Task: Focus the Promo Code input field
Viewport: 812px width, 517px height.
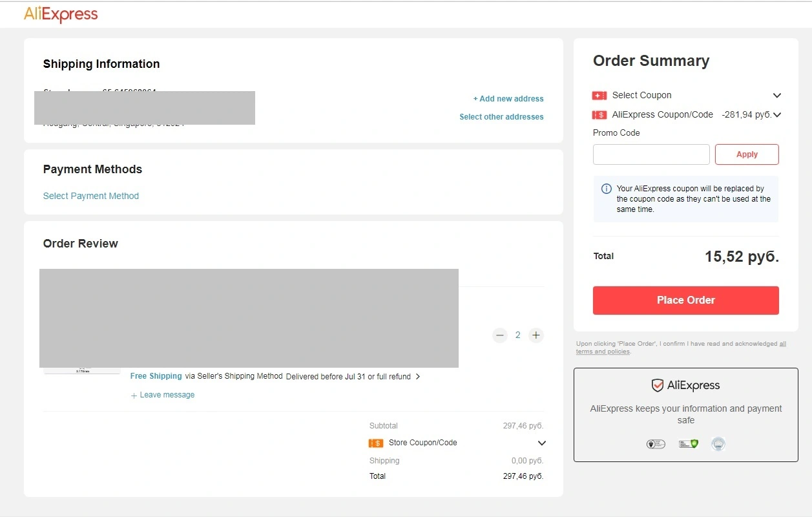Action: tap(651, 154)
